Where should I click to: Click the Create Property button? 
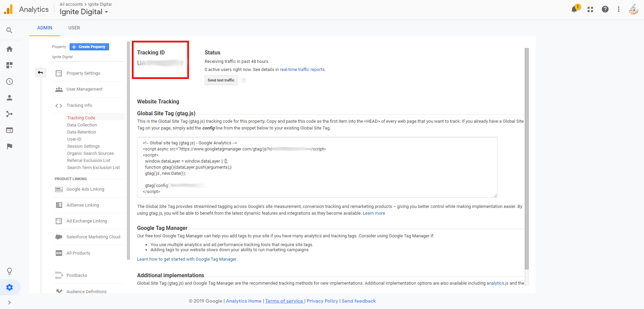89,47
